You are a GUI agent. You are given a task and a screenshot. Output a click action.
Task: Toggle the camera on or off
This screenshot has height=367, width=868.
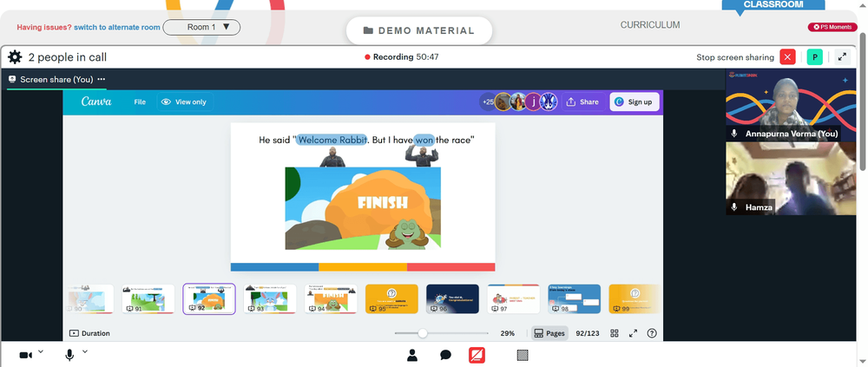25,355
